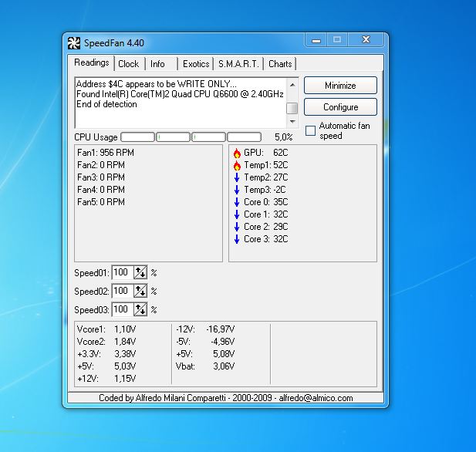The width and height of the screenshot is (476, 452).
Task: Click the Vbat 3,06V voltage reading
Action: click(x=205, y=366)
